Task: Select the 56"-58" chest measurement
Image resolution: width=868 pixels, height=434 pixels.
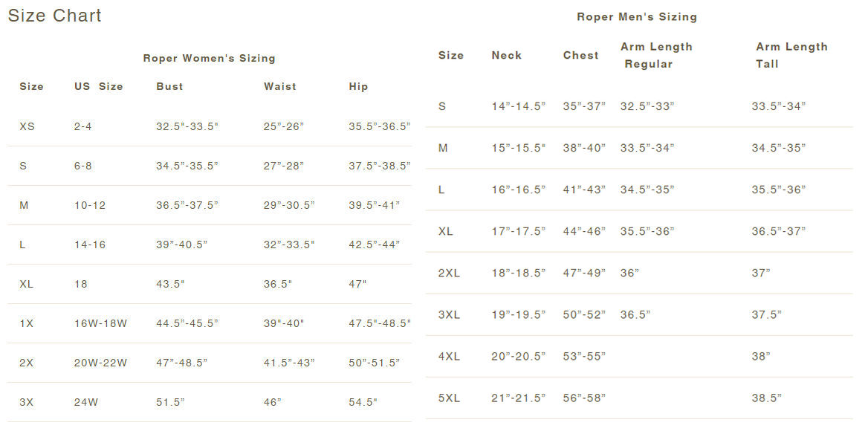Action: (584, 398)
